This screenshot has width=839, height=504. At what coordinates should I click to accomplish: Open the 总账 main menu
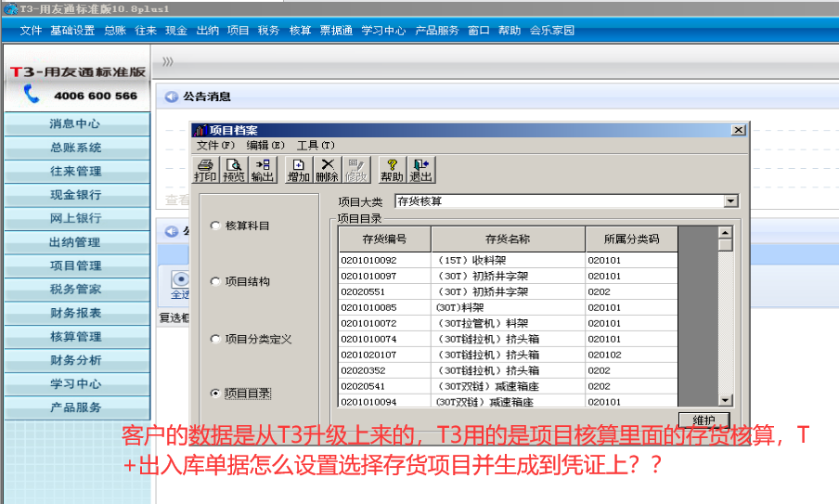[115, 31]
